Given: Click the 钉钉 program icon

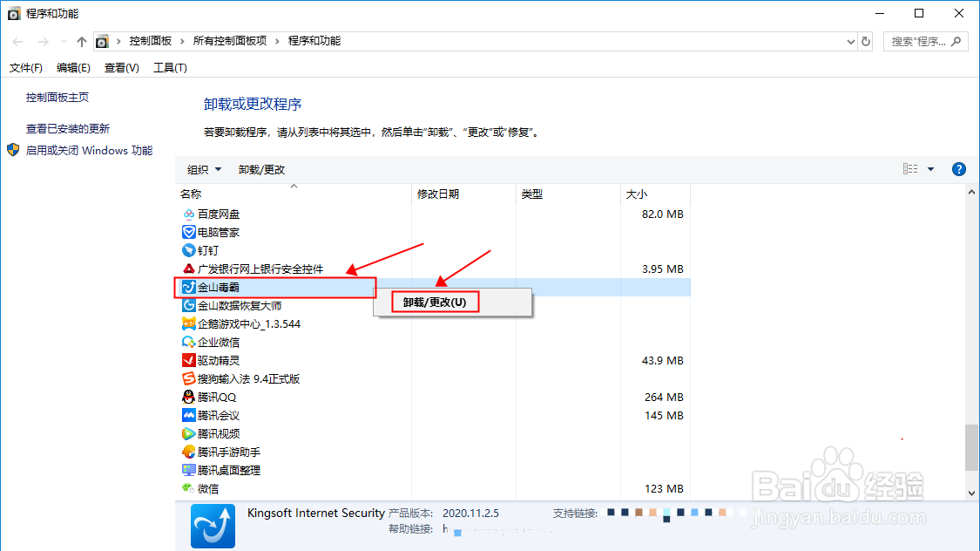Looking at the screenshot, I should tap(189, 250).
